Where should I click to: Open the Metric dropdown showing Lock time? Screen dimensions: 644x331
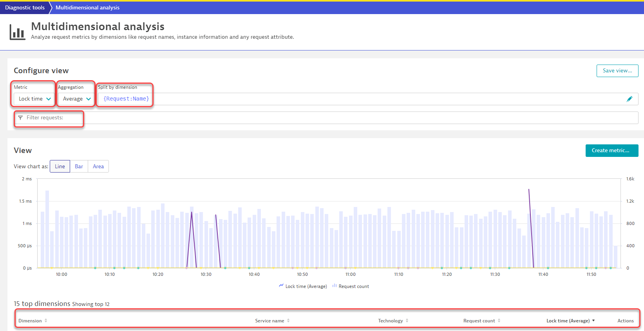coord(34,99)
